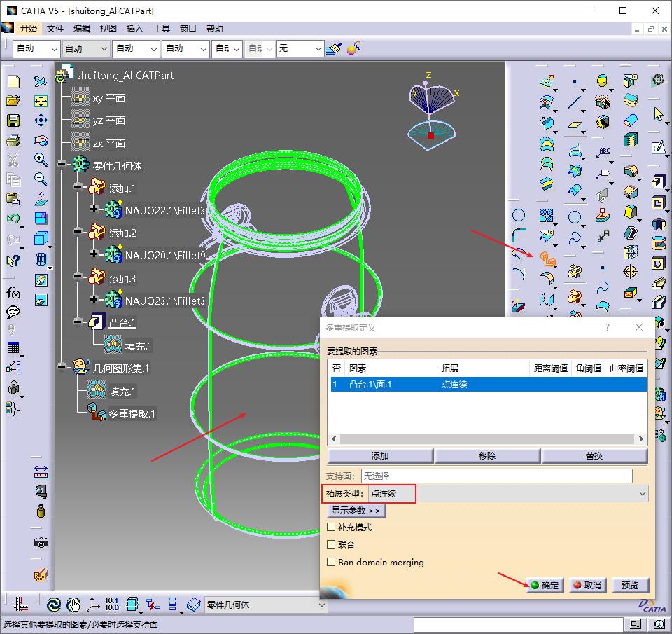Screen dimensions: 672x634
Task: Open the 视图 menu
Action: 108,28
